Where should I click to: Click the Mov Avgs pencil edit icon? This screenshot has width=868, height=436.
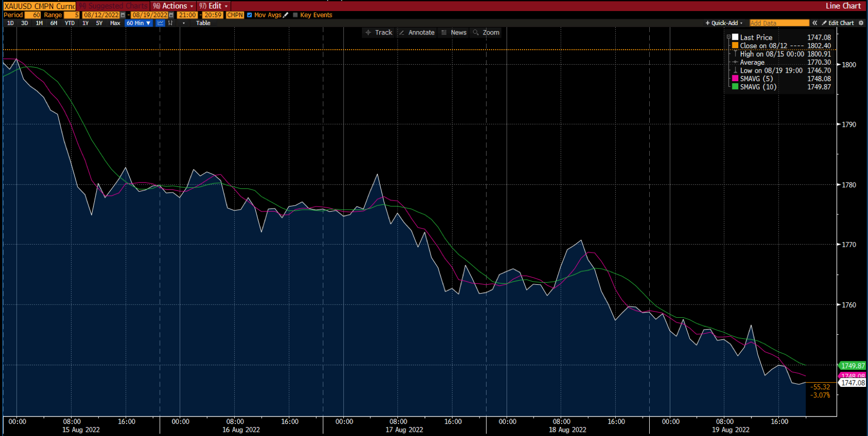coord(286,15)
